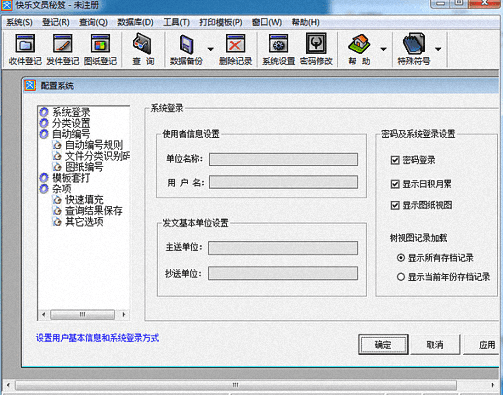Open the 系统(S) menu

click(19, 22)
